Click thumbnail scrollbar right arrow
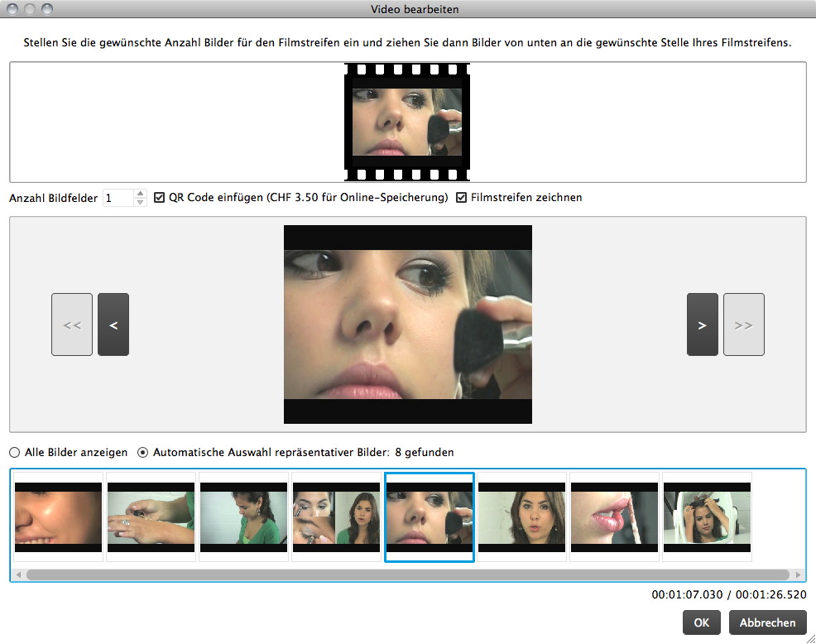The image size is (816, 644). tap(798, 574)
